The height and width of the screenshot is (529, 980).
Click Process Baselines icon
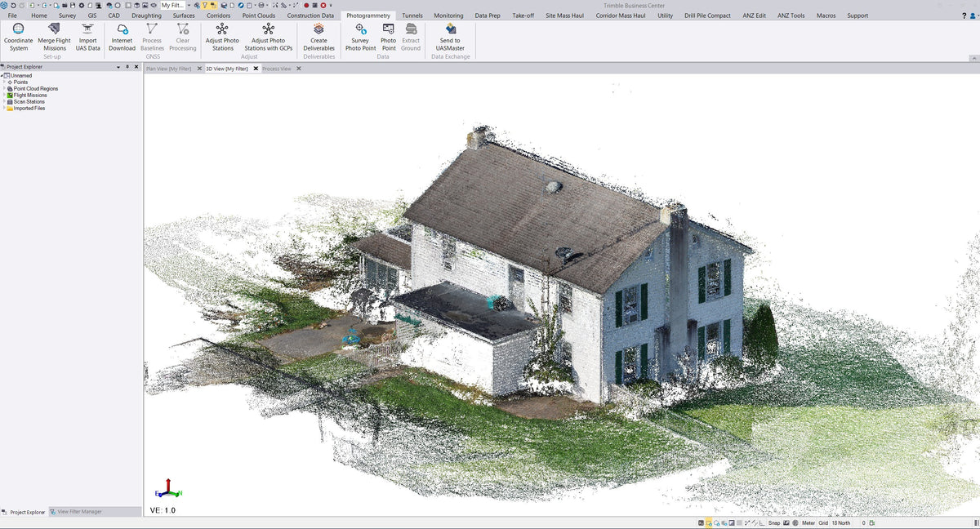(152, 29)
